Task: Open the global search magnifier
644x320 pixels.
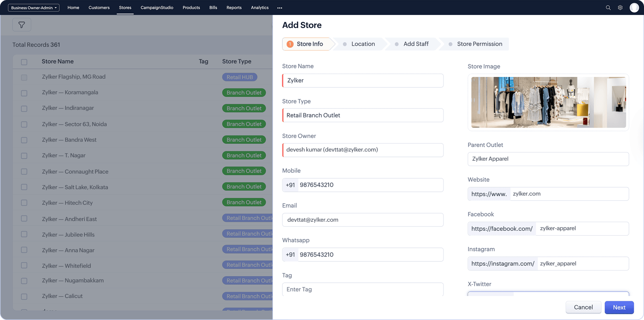Action: (x=608, y=7)
